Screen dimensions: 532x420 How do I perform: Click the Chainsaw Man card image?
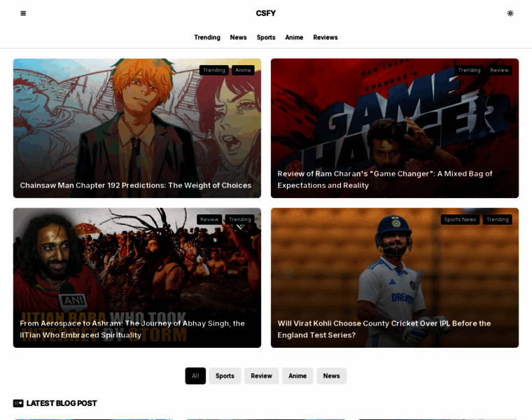point(137,128)
